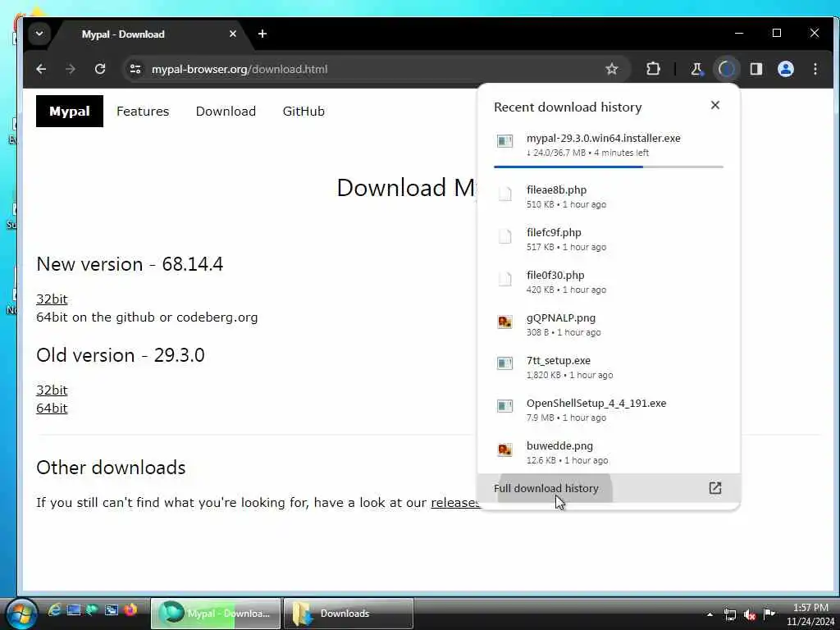Click the downloads progress icon in toolbar
The image size is (840, 630).
[x=727, y=69]
